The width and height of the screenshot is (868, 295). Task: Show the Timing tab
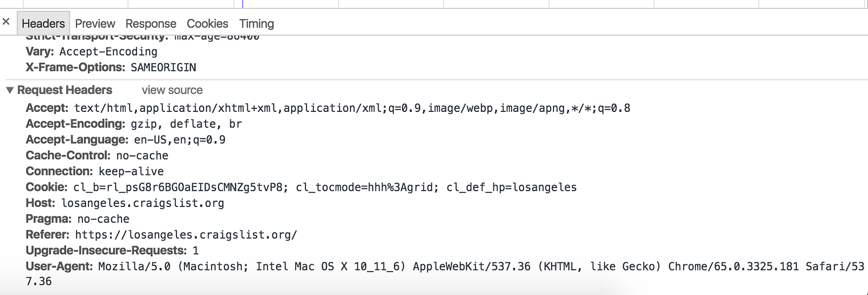coord(257,24)
